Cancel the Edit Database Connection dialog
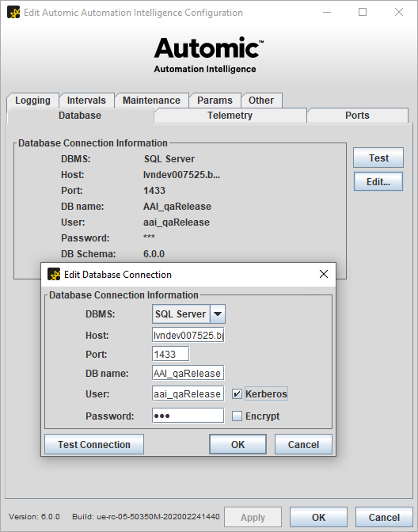 (x=303, y=444)
